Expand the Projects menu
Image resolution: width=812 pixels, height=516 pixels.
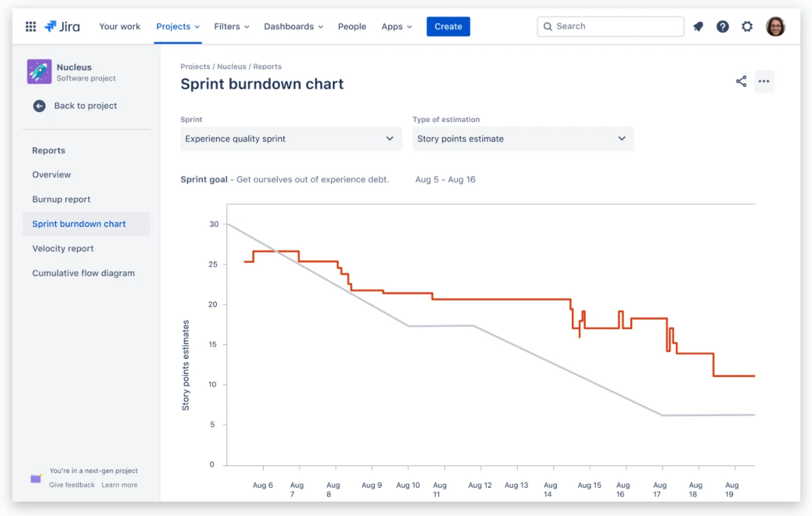click(178, 27)
